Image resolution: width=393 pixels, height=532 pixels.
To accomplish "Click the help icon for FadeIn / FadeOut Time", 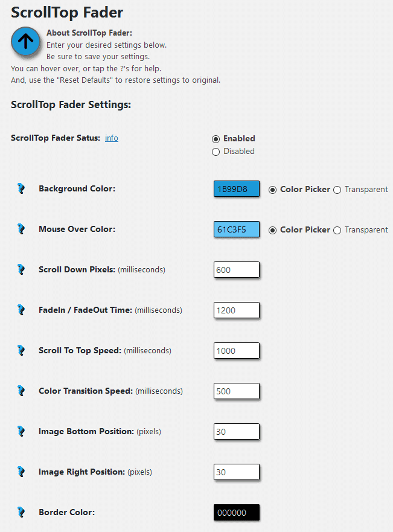I will pyautogui.click(x=21, y=310).
